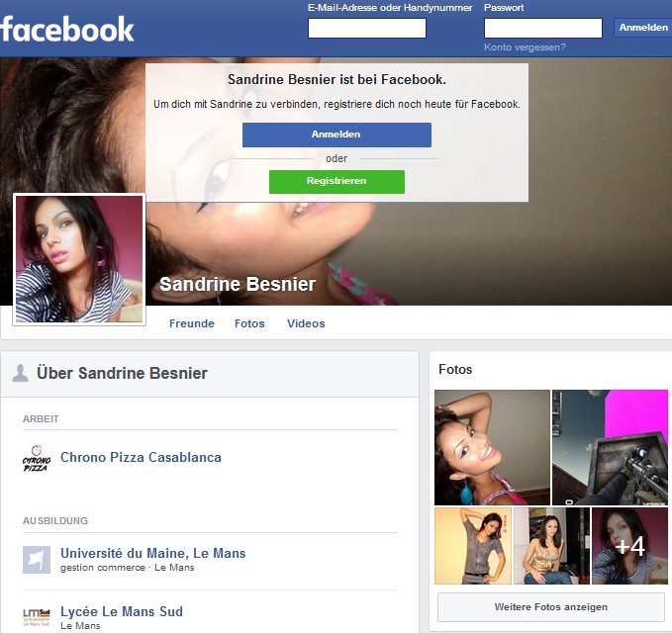
Task: Open the profile picture thumbnail
Action: click(x=79, y=259)
